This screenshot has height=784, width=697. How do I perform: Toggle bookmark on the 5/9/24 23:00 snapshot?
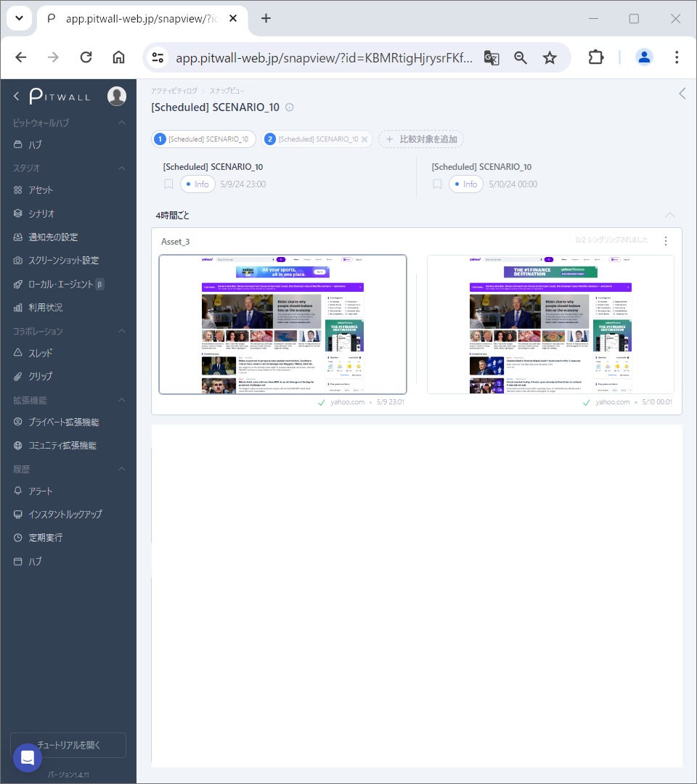point(168,184)
